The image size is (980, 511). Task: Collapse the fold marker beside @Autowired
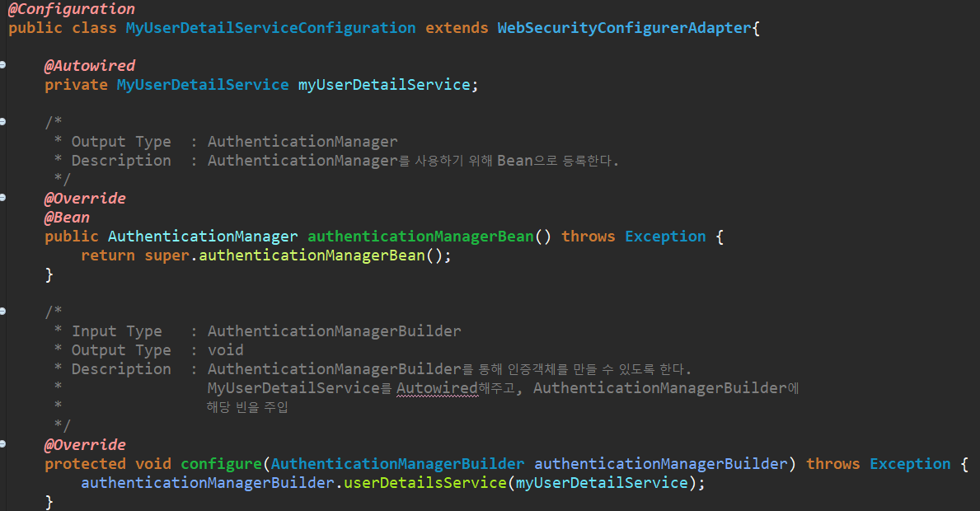tap(2, 65)
